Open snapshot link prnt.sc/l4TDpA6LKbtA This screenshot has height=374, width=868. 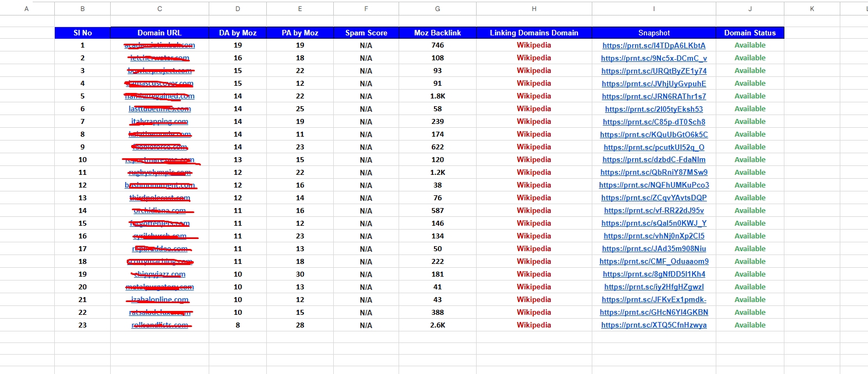click(x=654, y=45)
